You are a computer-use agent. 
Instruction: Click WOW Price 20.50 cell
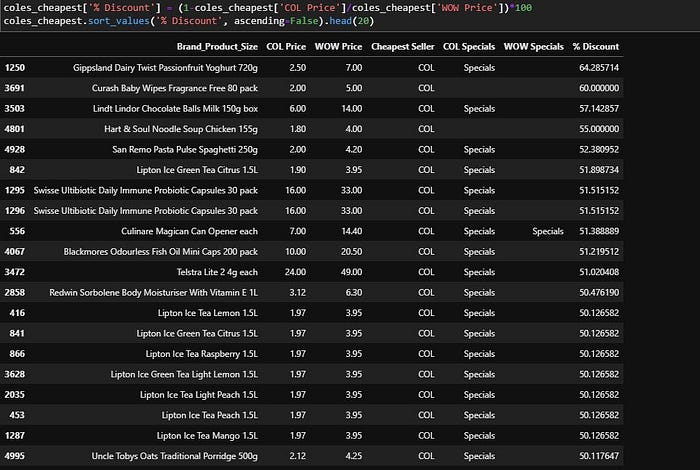(351, 252)
